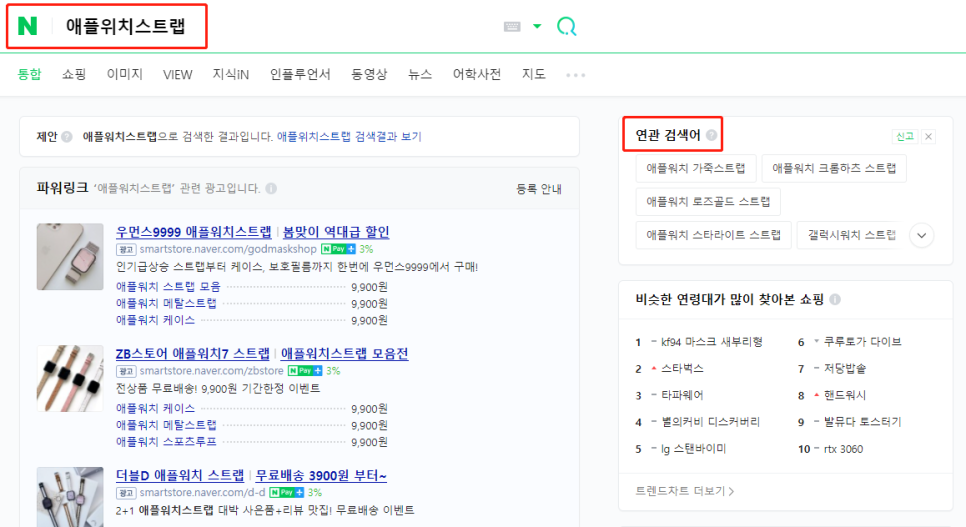Open 애플워치 케이스 under 우먼스9999
The image size is (966, 527).
(155, 320)
